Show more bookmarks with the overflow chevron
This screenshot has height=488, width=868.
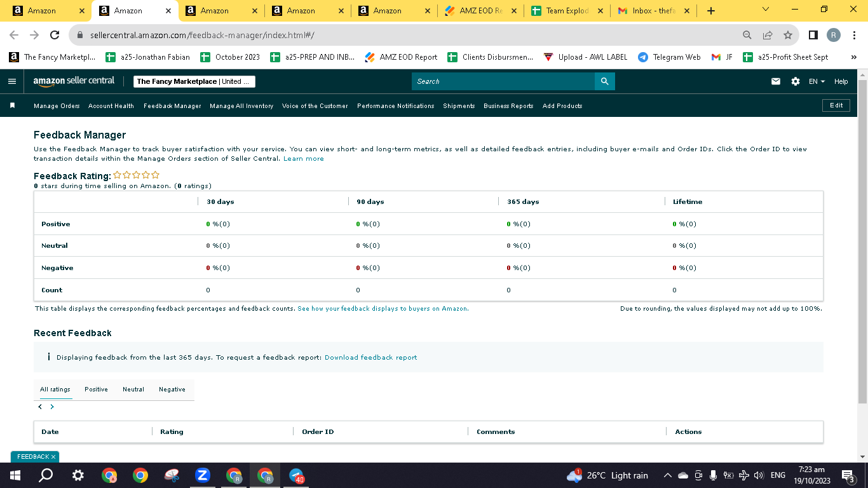pyautogui.click(x=854, y=57)
